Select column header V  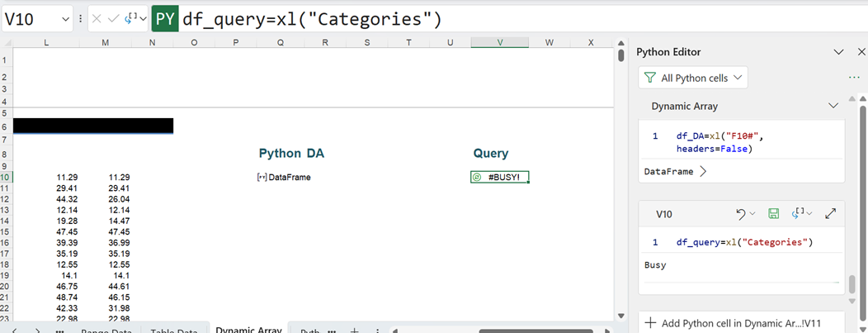click(500, 43)
